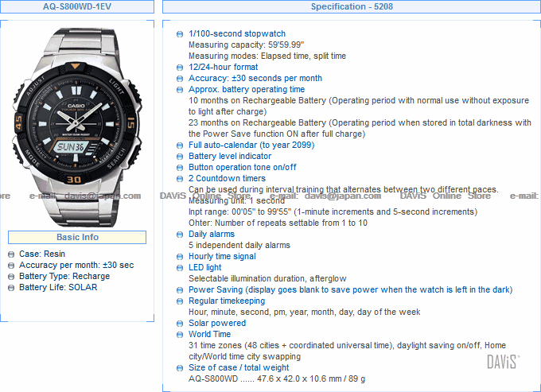Click bullet icon beside World Time
The image size is (541, 392).
coord(180,335)
